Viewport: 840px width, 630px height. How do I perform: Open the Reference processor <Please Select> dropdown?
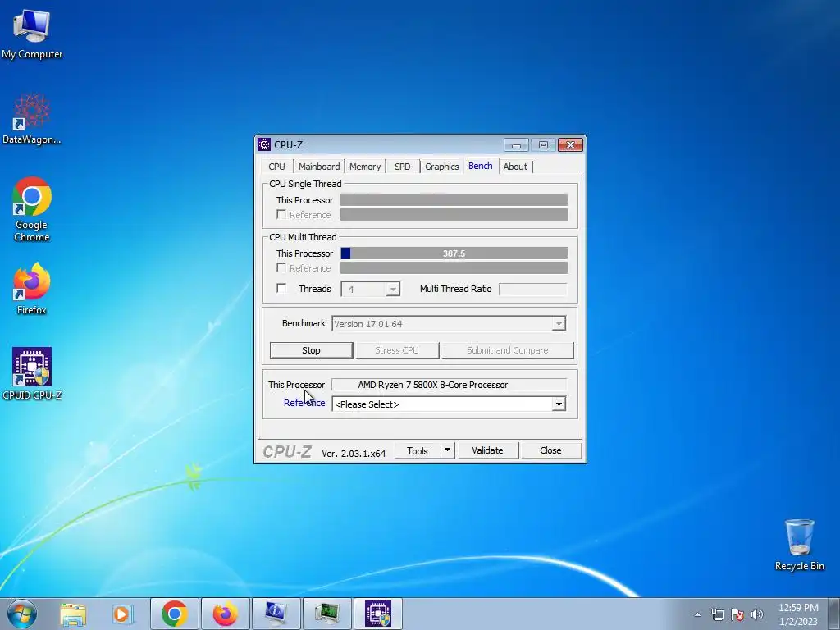click(x=449, y=404)
